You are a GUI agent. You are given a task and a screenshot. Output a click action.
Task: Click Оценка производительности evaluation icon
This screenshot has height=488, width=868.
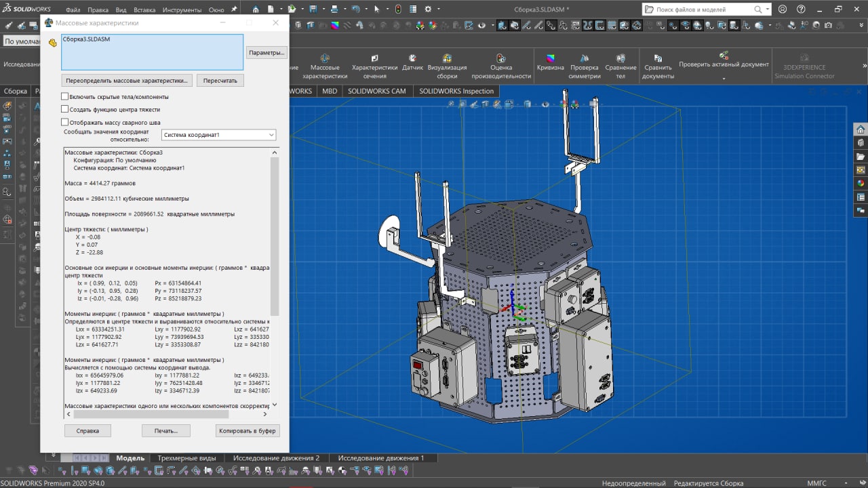[500, 59]
